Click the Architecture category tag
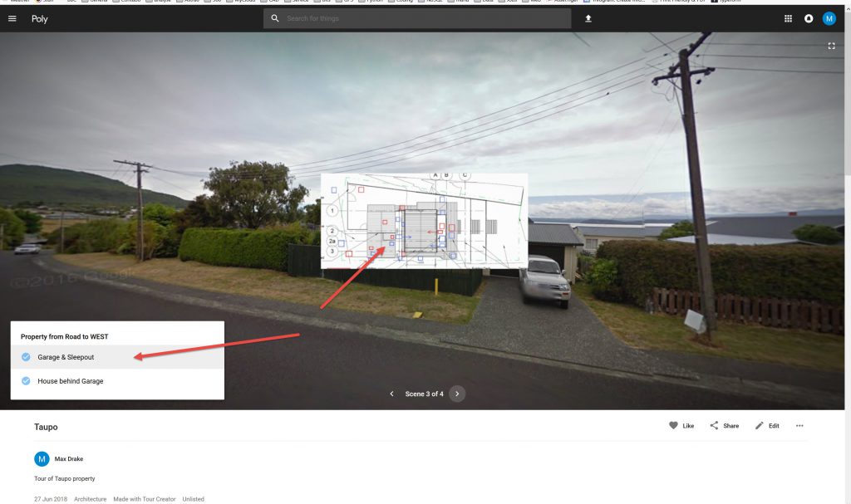Viewport: 851px width, 504px height. [x=90, y=499]
